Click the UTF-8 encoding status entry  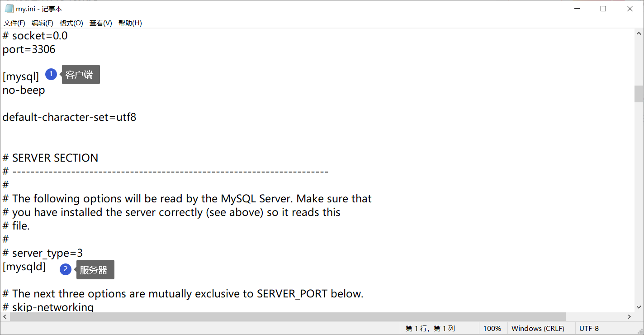589,328
